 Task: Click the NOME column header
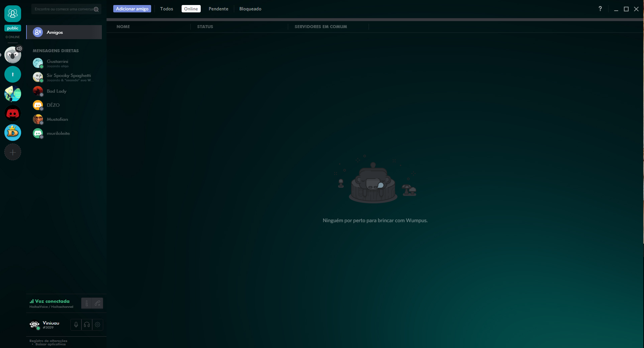[123, 26]
